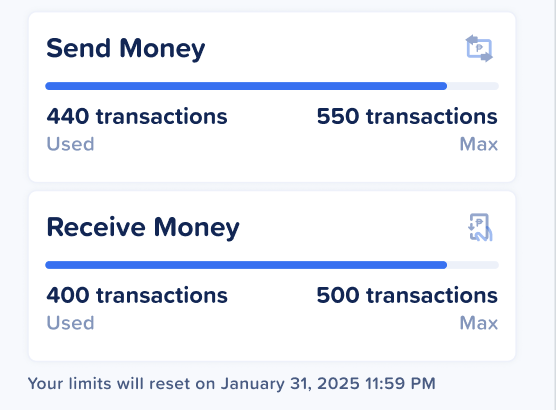Image resolution: width=556 pixels, height=410 pixels.
Task: Open the Send Money limits card
Action: click(272, 97)
